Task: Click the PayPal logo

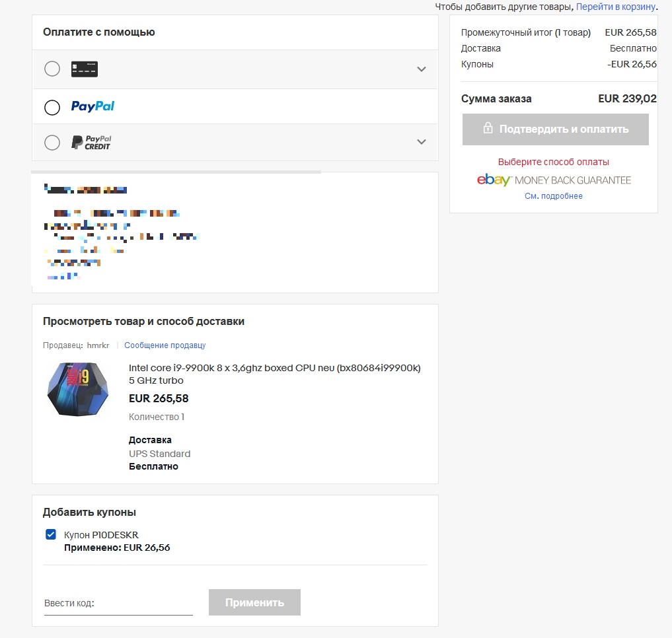Action: 93,106
